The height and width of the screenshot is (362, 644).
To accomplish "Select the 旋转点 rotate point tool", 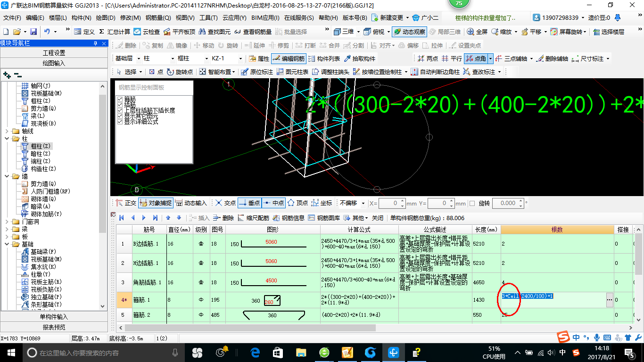I will 179,72.
